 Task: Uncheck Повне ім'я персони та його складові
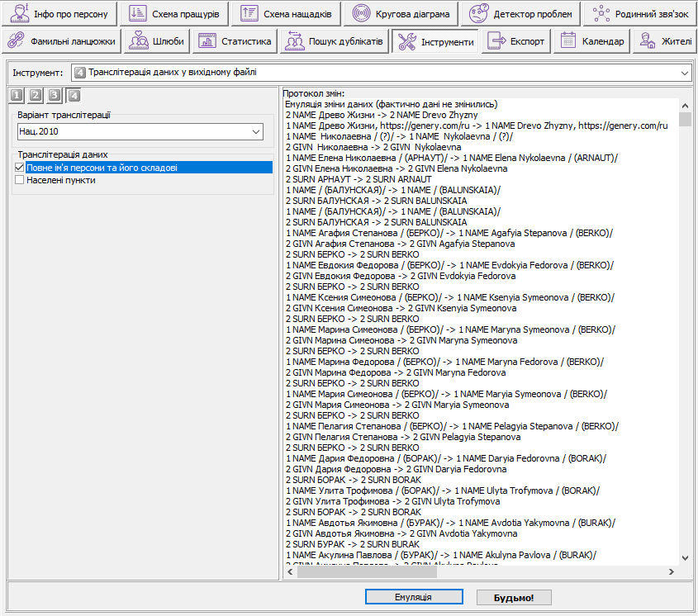pyautogui.click(x=20, y=168)
